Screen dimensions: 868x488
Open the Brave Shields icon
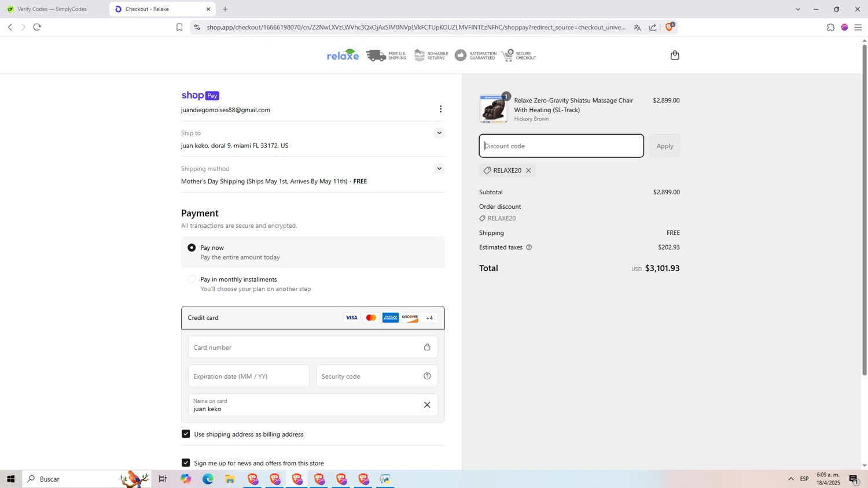tap(670, 27)
